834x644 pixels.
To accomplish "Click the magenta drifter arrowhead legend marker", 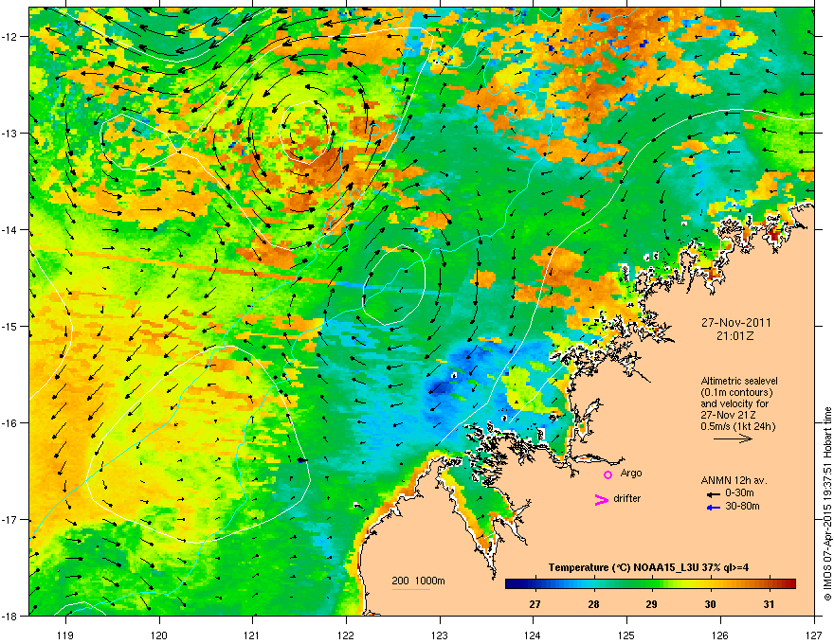I will coord(601,499).
